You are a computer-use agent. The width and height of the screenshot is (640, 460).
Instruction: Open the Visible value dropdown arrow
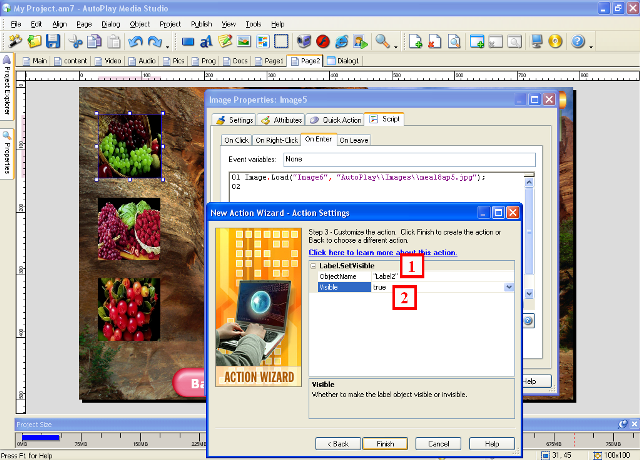coord(509,287)
